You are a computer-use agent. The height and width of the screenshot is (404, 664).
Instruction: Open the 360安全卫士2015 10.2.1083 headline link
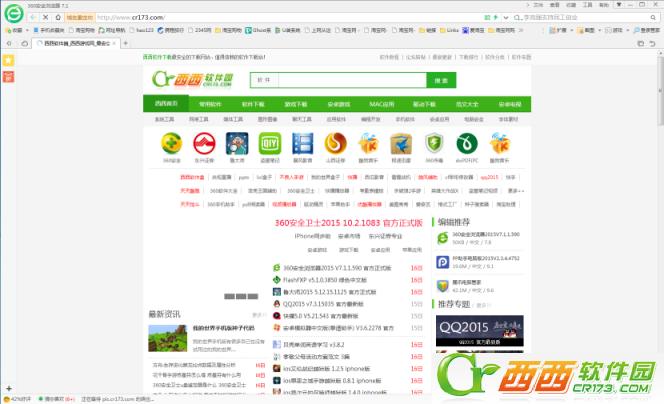pos(349,223)
